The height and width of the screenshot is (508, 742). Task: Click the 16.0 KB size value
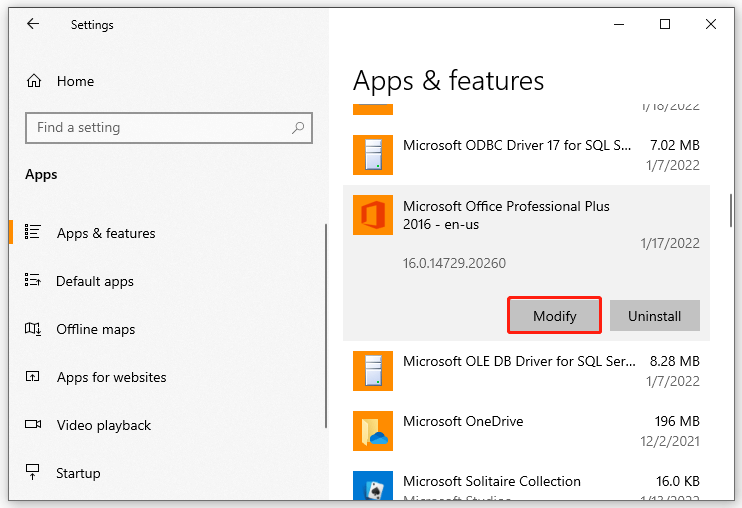coord(678,481)
